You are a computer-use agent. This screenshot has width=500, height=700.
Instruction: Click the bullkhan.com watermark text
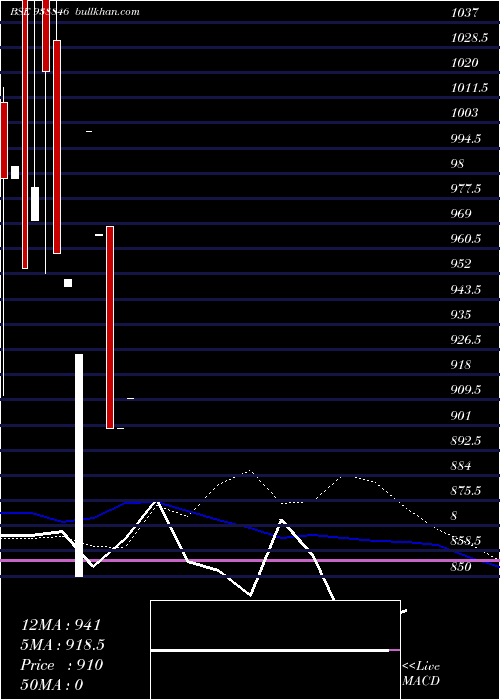[108, 12]
